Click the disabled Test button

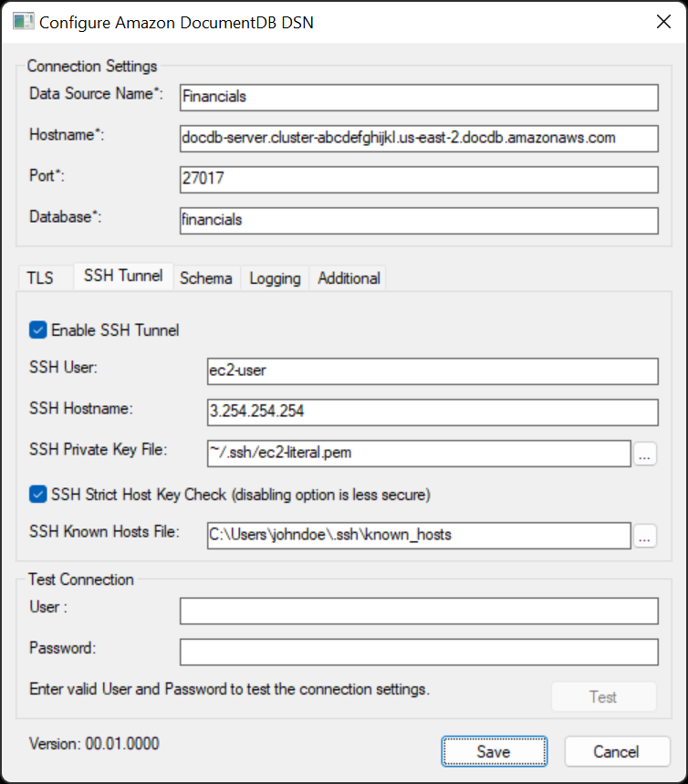tap(603, 696)
